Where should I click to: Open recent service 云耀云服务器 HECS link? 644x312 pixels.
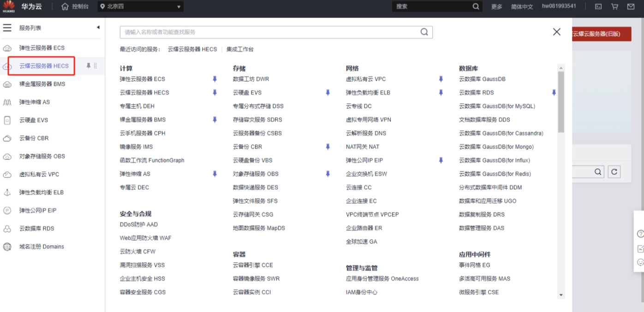[x=192, y=49]
